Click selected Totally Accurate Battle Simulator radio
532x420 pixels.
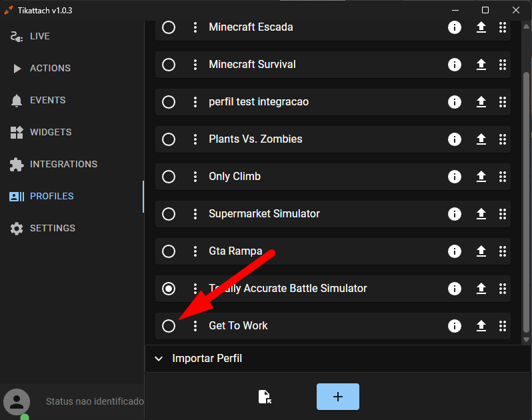[x=168, y=289]
